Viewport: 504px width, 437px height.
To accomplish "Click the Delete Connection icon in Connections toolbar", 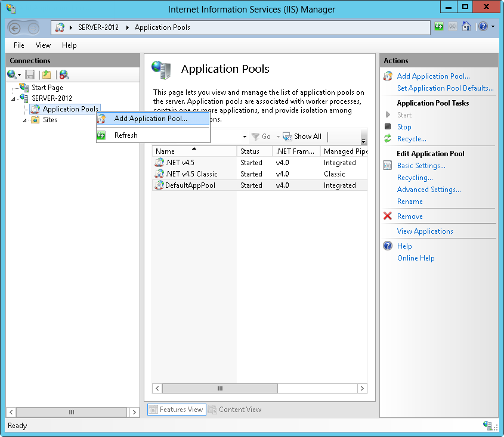I will tap(64, 75).
